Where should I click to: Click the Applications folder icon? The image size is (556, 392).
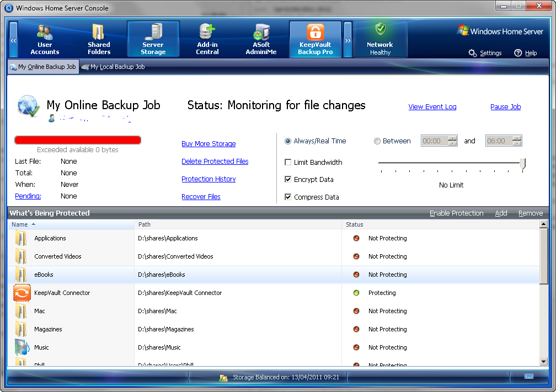tap(21, 238)
